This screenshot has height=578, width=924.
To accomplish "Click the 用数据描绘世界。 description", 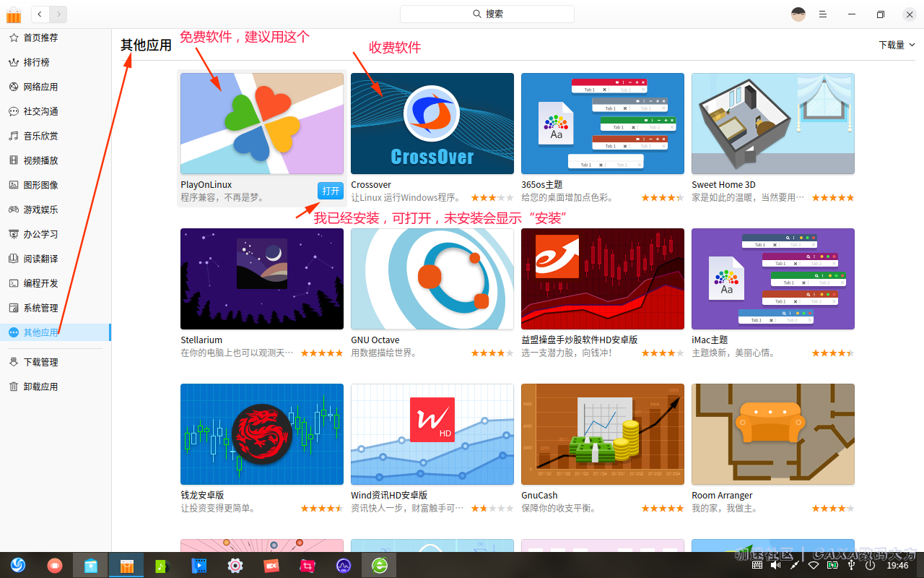I will 384,353.
